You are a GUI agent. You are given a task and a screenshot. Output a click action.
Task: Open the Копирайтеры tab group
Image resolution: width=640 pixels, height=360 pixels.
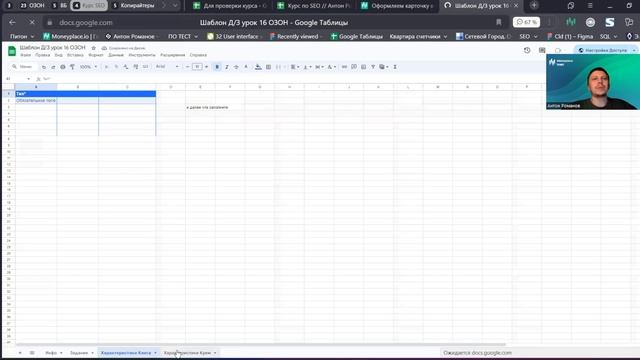(133, 6)
